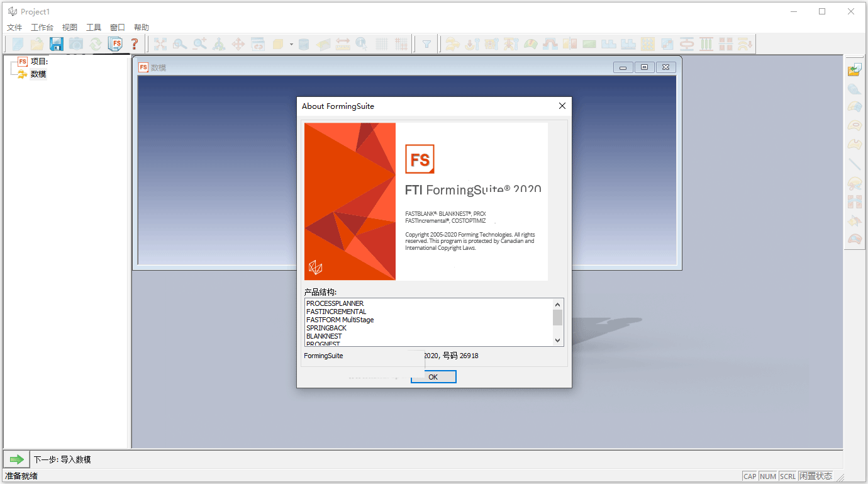868x484 pixels.
Task: Select SPRINGBACK in product list
Action: tap(326, 328)
